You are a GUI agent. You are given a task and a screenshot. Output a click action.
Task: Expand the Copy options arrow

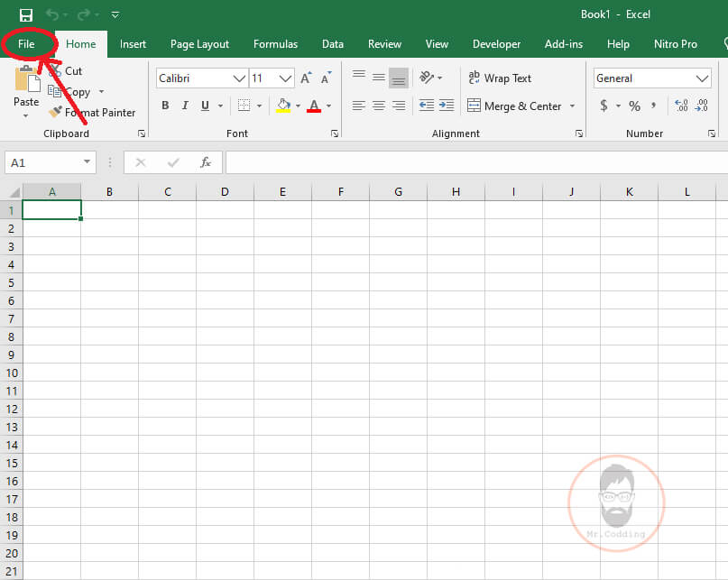[101, 91]
